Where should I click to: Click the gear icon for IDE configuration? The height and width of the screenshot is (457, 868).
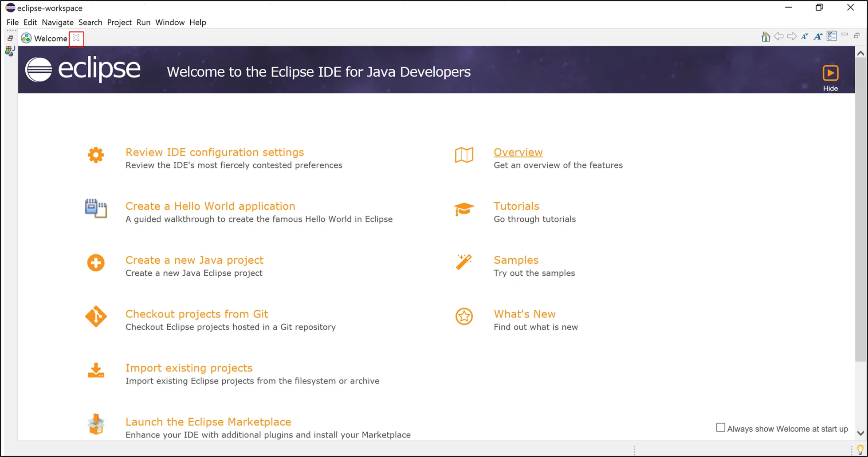96,155
